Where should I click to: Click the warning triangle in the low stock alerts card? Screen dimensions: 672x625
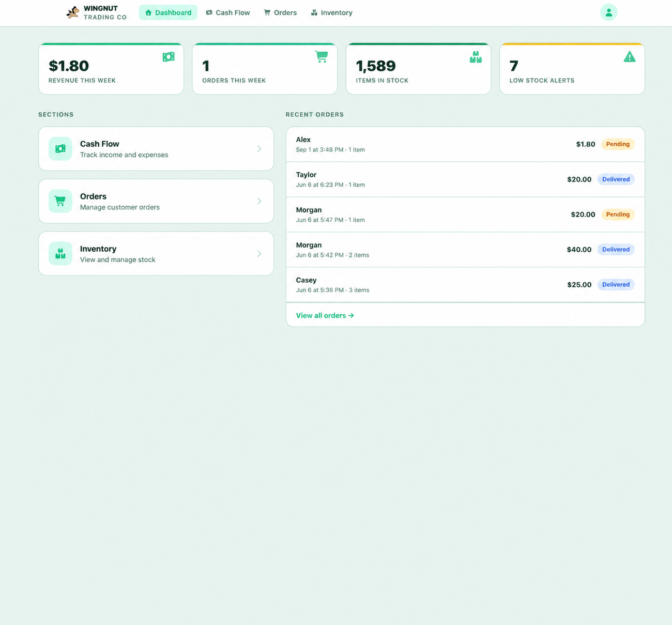[x=629, y=57]
